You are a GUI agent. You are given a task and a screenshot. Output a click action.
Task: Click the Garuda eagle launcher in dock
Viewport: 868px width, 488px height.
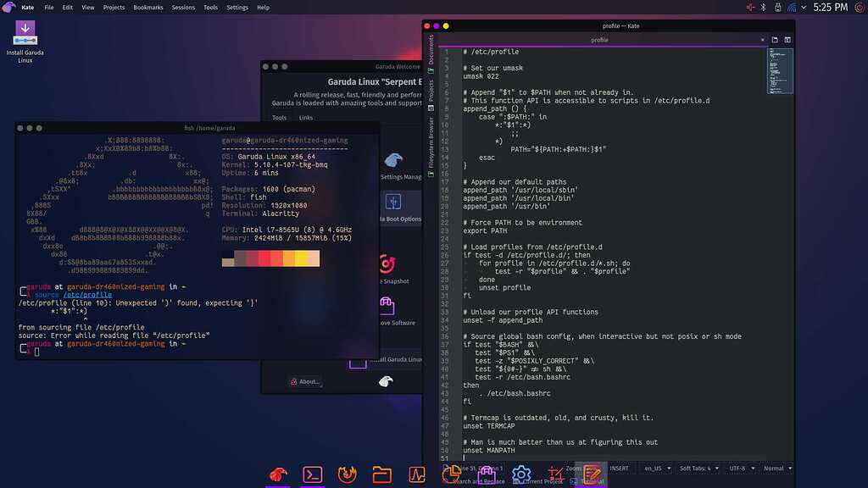click(x=277, y=474)
